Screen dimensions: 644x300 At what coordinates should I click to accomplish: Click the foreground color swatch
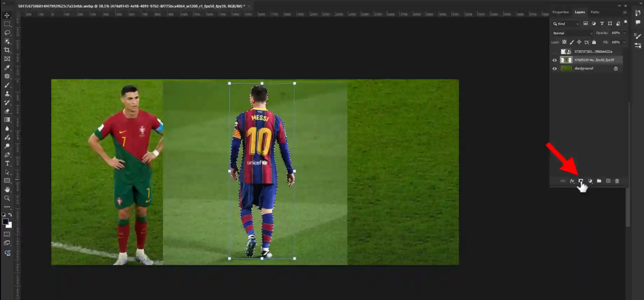tap(5, 221)
